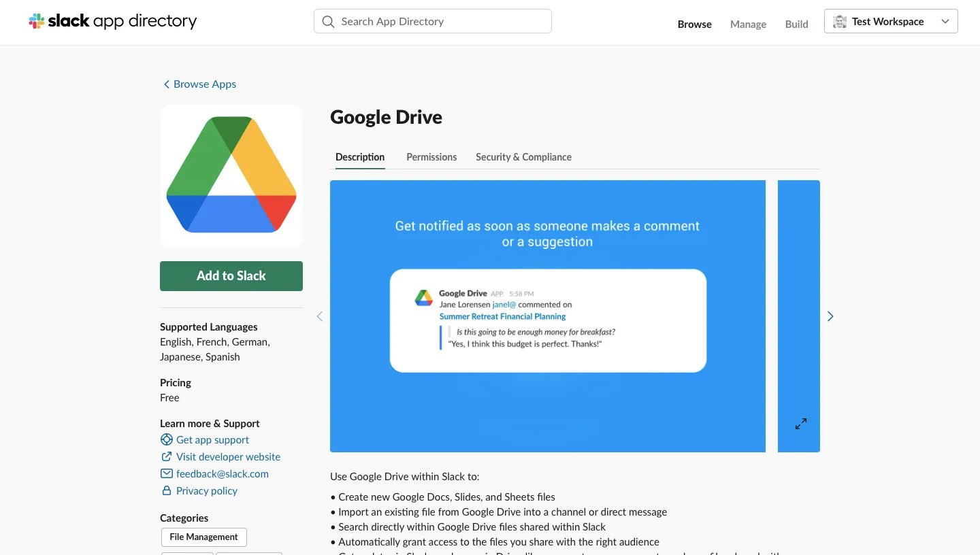Switch to the Permissions tab
The width and height of the screenshot is (980, 555).
[x=431, y=156]
